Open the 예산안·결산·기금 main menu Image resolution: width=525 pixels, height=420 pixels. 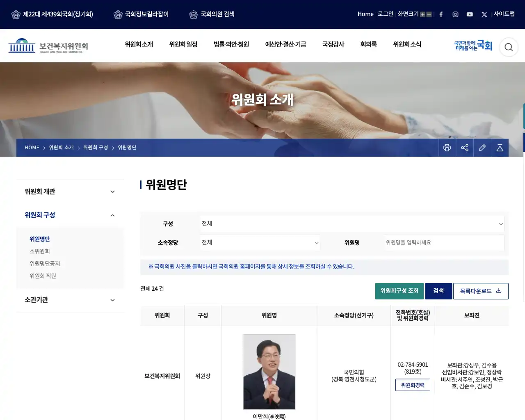pos(285,44)
